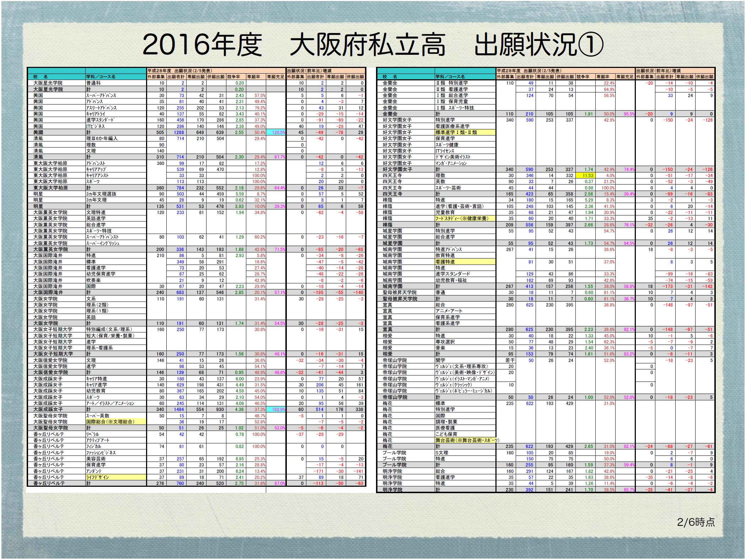The height and width of the screenshot is (560, 746).
Task: Select the 3ヵ年文理選抜 course cell
Action: tap(116, 194)
